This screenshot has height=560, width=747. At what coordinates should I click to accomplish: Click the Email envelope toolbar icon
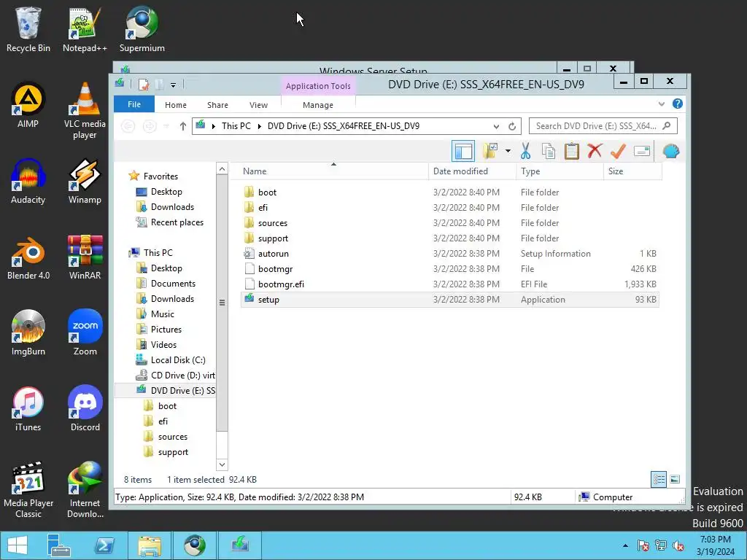642,152
